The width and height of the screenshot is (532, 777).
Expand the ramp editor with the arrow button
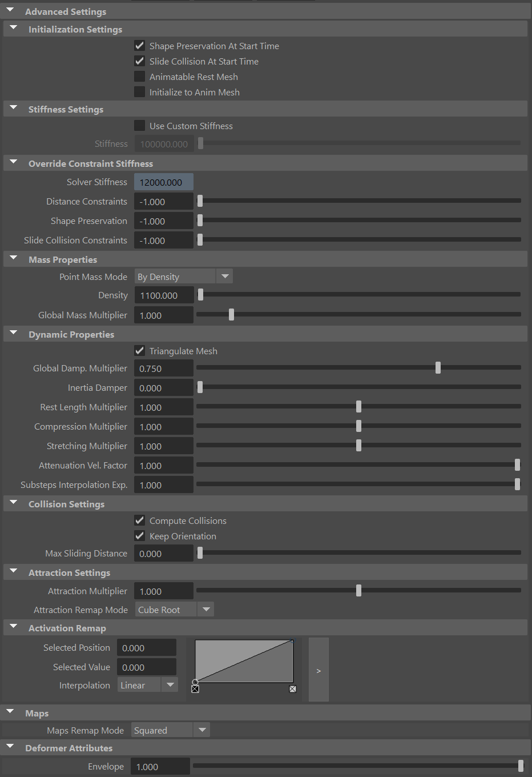click(319, 670)
